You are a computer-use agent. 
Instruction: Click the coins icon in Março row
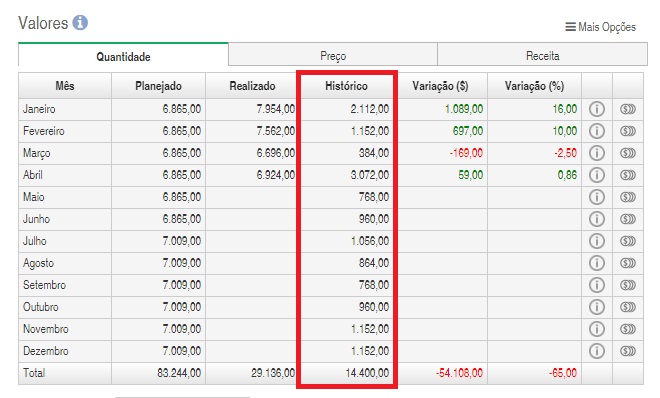click(628, 153)
